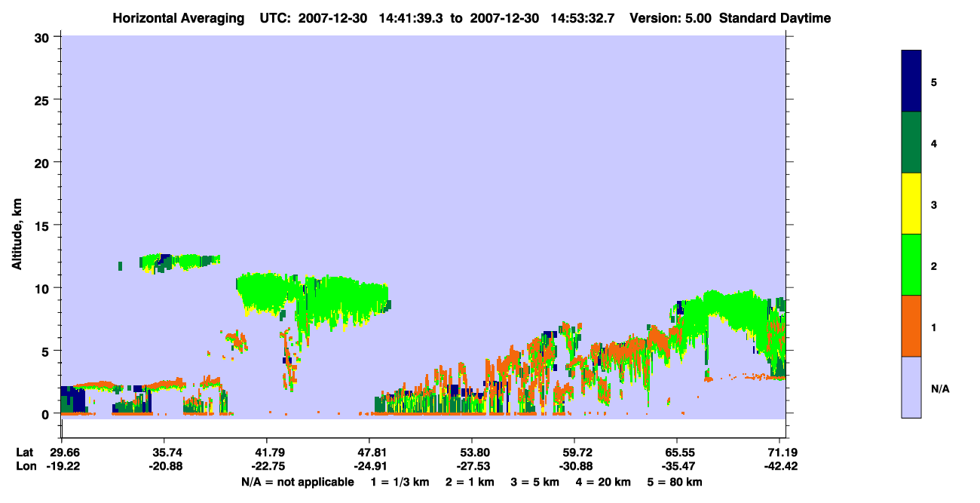Click the legend text '5 = 80 km'
980x503 pixels.
[x=676, y=482]
